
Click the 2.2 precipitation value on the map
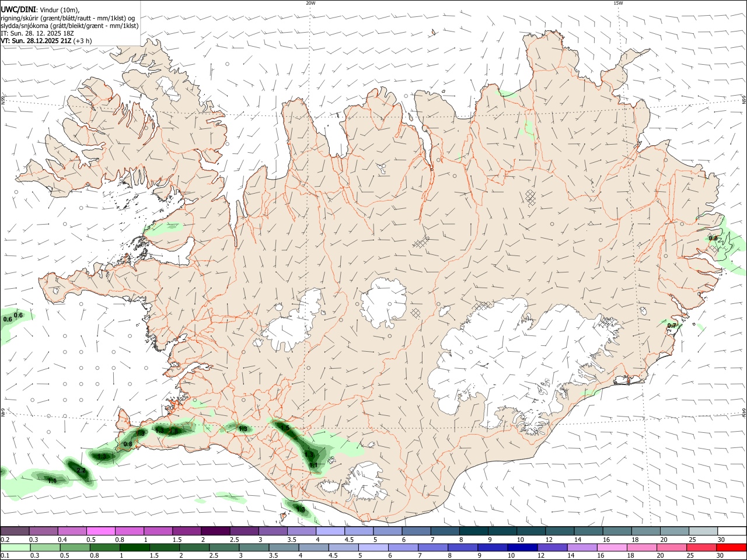[81, 470]
